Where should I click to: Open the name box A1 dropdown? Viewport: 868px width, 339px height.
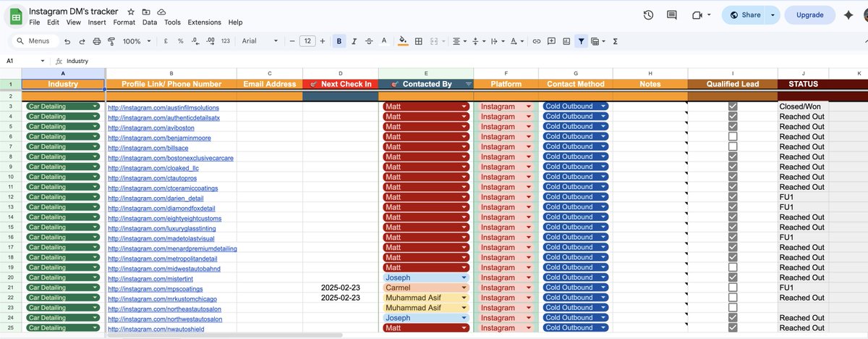coord(43,62)
